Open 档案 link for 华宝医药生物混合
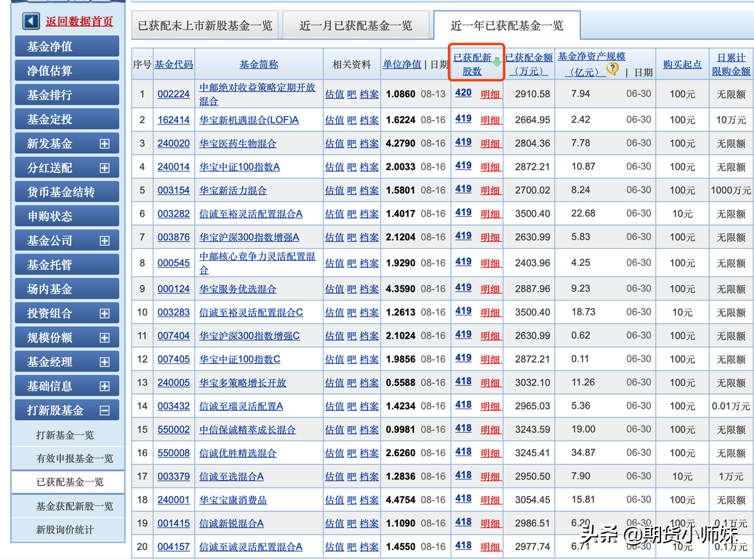Image resolution: width=754 pixels, height=560 pixels. coord(369,143)
